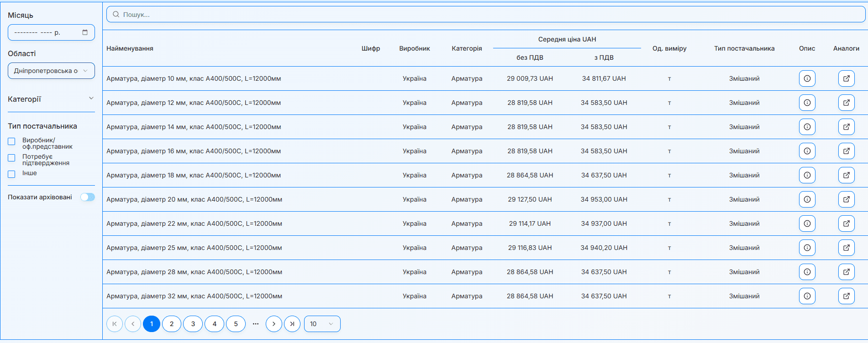The width and height of the screenshot is (868, 343).
Task: Jump to page 5
Action: pos(236,324)
